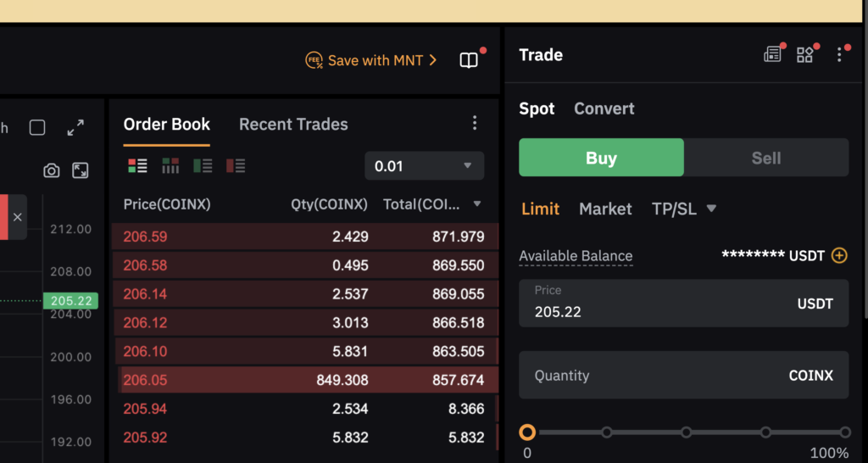Add funds using plus icon beside USDT
The height and width of the screenshot is (463, 868).
pyautogui.click(x=839, y=255)
